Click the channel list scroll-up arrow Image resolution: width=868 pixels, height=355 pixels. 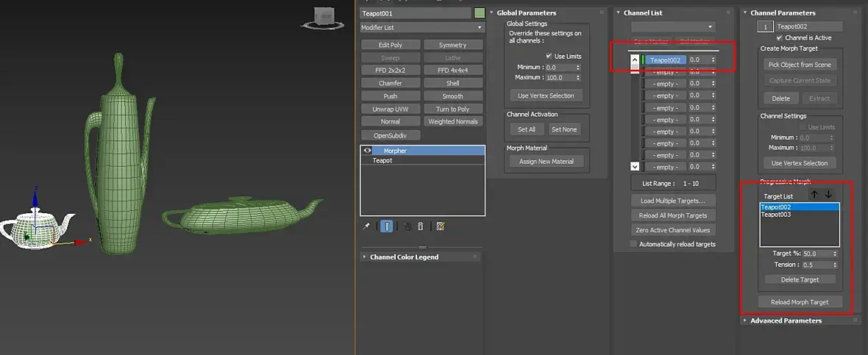(635, 60)
